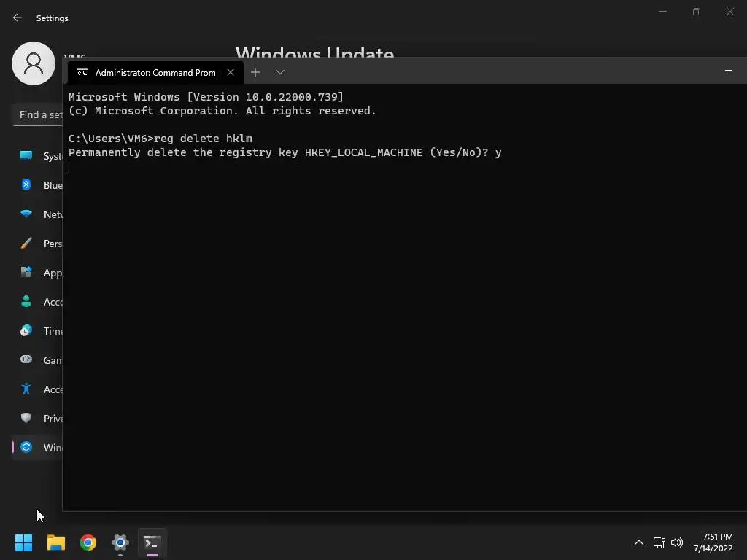
Task: Click the Find a setting search box
Action: [37, 114]
